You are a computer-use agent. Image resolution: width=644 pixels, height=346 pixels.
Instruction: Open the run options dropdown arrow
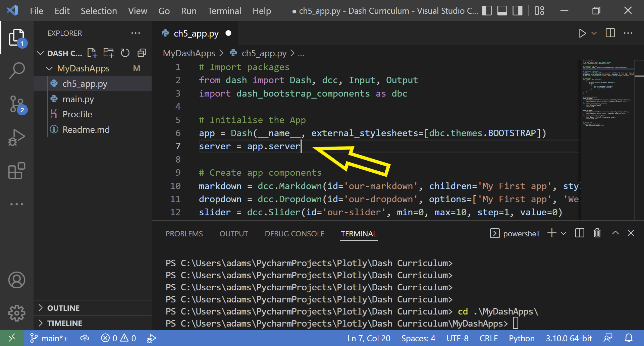594,33
